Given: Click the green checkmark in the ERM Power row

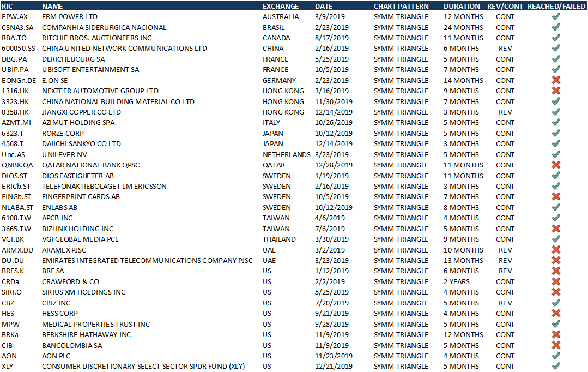Looking at the screenshot, I should (x=556, y=17).
